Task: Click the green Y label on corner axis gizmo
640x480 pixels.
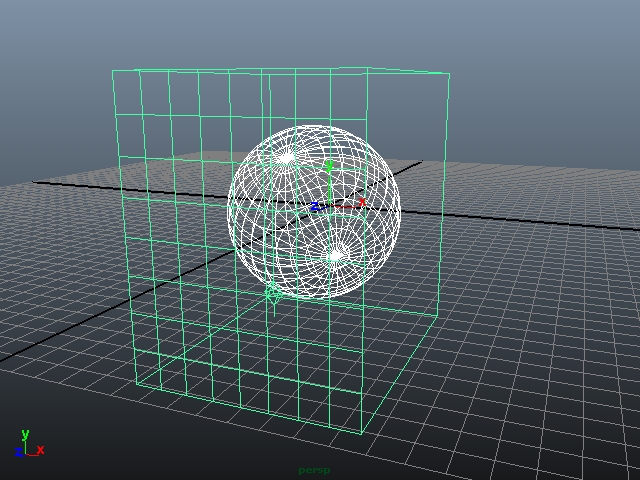Action: 25,434
